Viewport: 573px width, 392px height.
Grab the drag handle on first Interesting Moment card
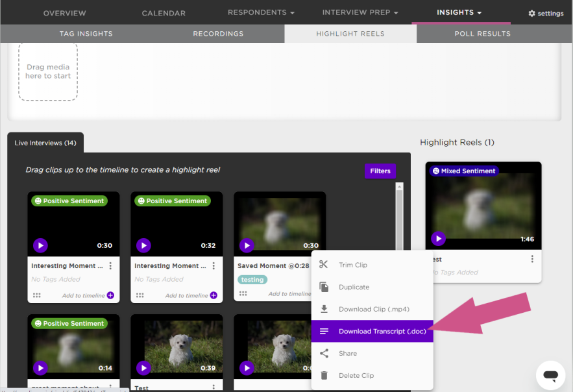[36, 295]
